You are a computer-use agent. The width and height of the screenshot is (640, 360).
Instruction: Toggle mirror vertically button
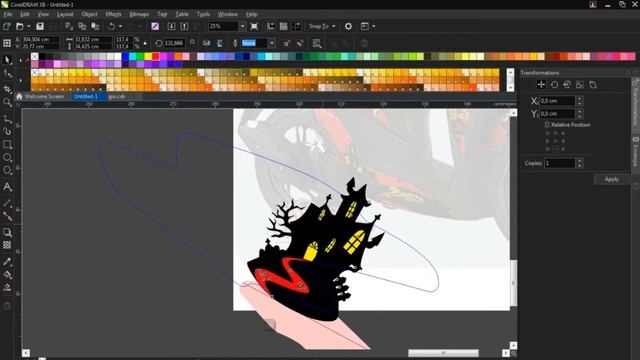pyautogui.click(x=220, y=43)
